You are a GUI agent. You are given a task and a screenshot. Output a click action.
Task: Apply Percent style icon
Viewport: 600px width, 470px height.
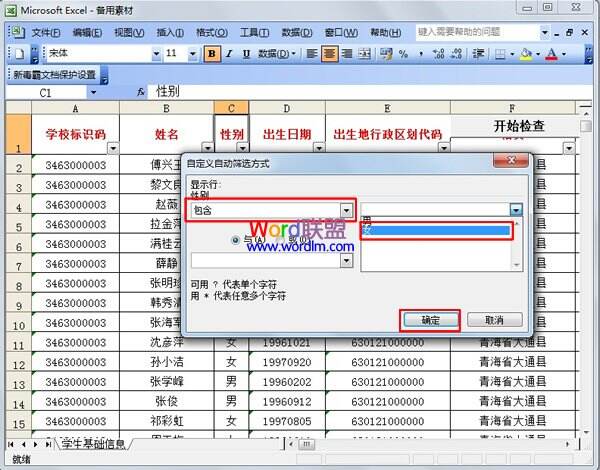pos(403,54)
